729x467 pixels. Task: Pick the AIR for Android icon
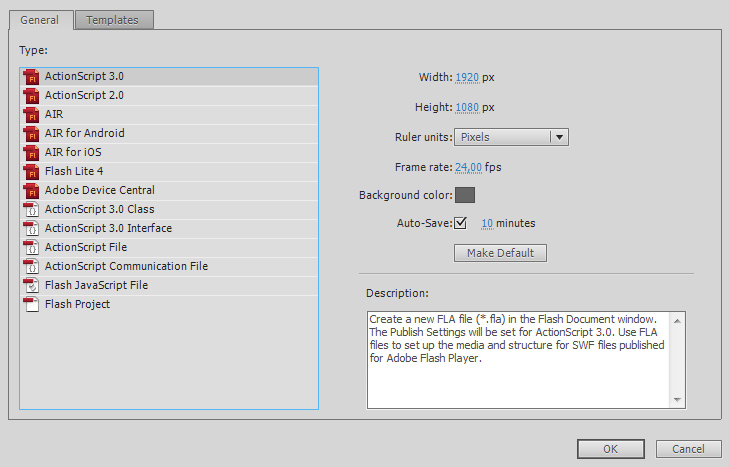click(30, 133)
